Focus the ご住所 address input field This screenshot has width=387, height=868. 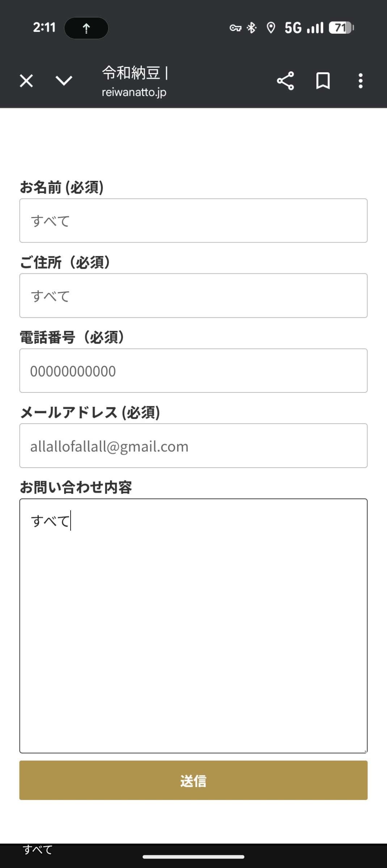(x=193, y=296)
